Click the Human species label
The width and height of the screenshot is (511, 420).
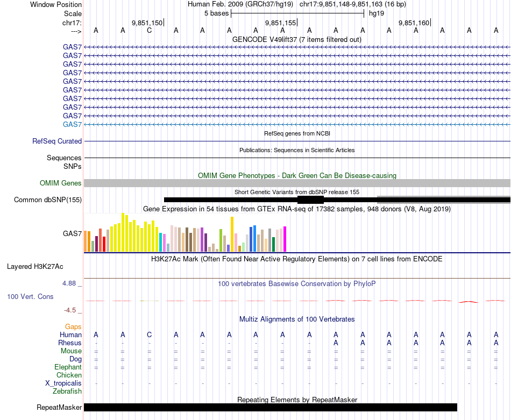tap(70, 334)
